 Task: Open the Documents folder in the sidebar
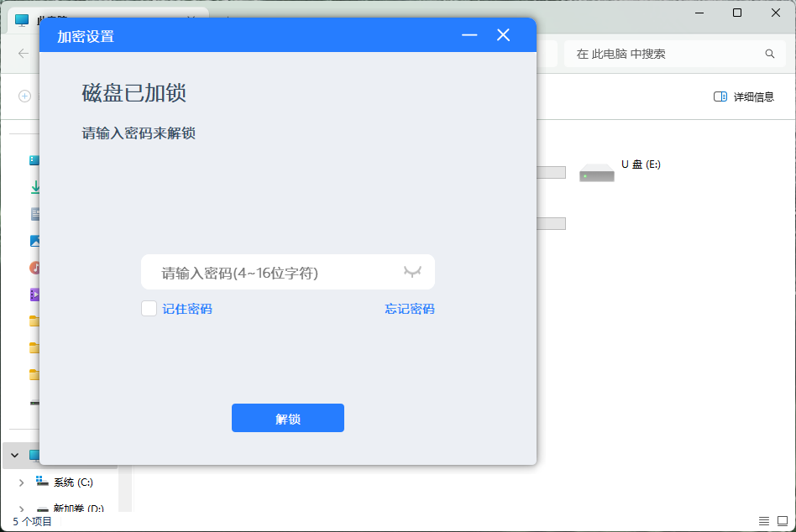pos(34,214)
